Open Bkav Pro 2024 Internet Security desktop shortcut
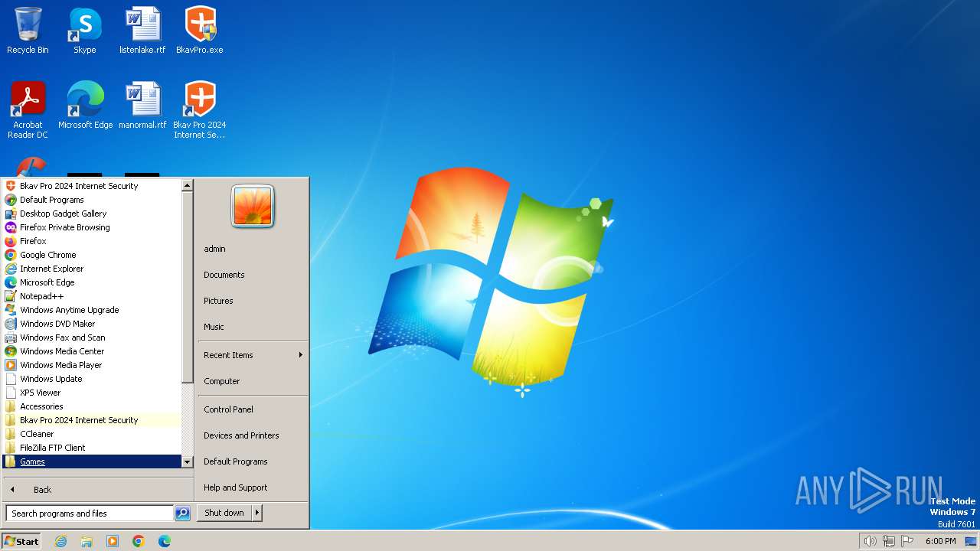Image resolution: width=980 pixels, height=551 pixels. point(200,109)
